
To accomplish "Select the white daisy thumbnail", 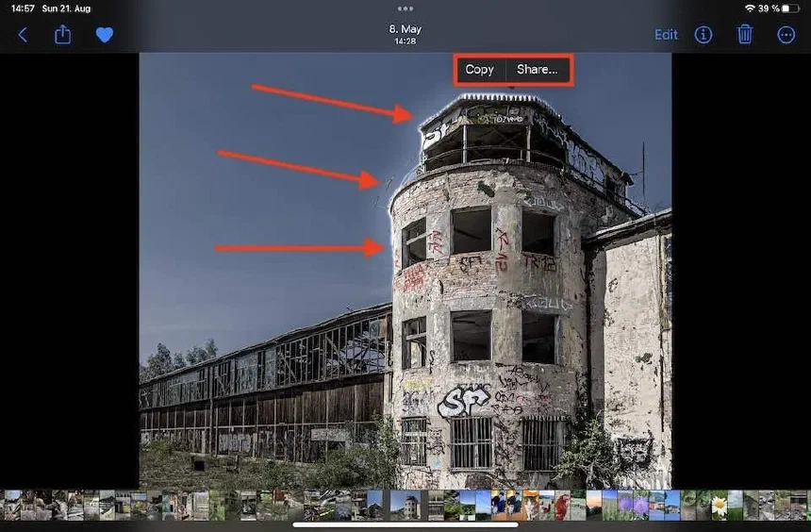I will (719, 505).
